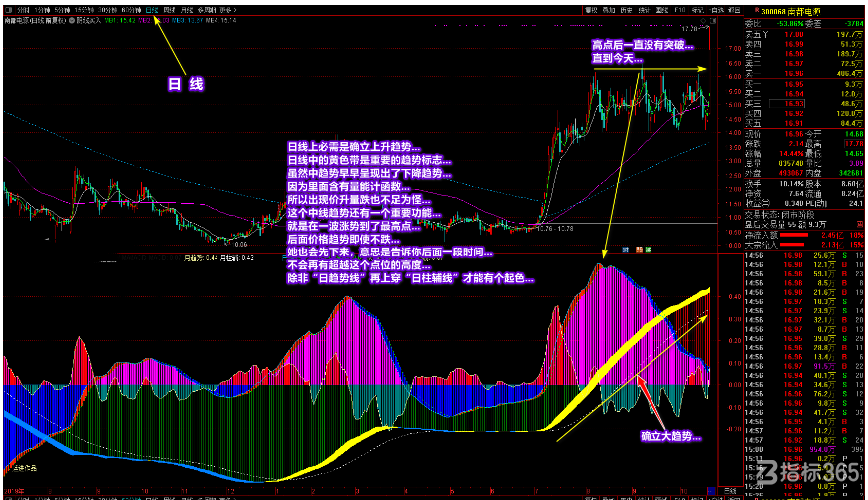Click the 净流入额 red bar
Viewport: 868px width, 500px height.
coord(794,235)
